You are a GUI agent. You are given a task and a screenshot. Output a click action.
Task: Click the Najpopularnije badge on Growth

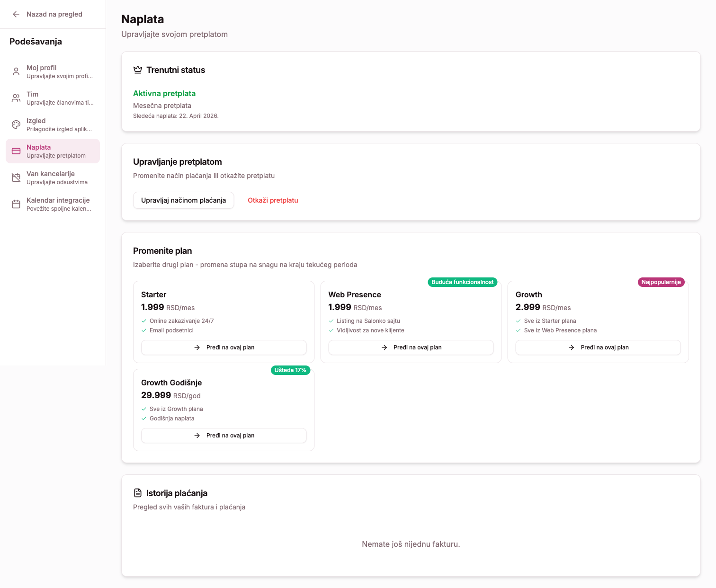[x=661, y=282]
